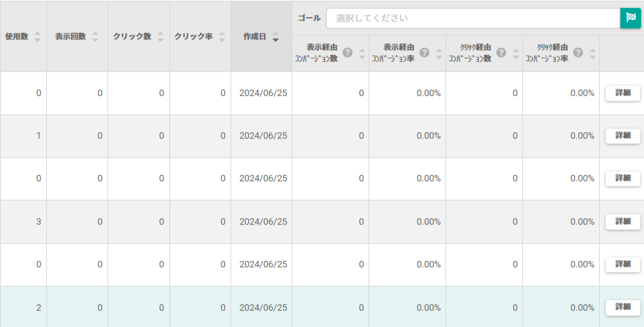Sort by 作成日 column
The image size is (644, 327).
pyautogui.click(x=276, y=36)
